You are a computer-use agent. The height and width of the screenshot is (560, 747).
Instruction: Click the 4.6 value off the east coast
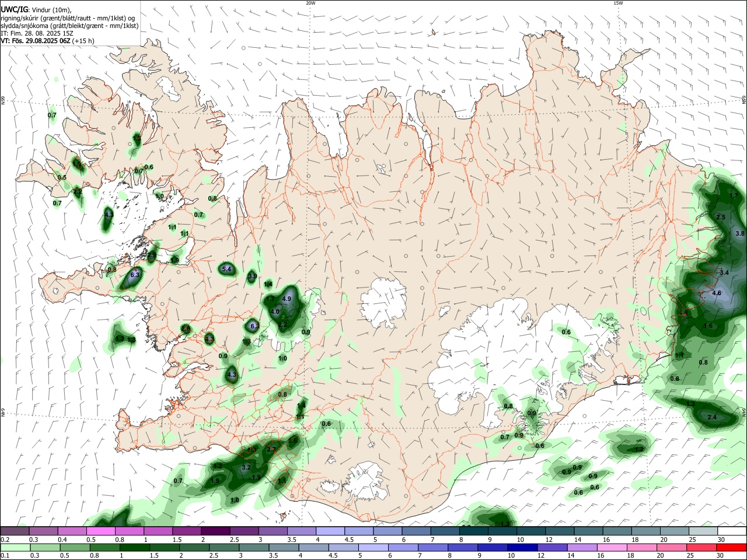tap(717, 293)
